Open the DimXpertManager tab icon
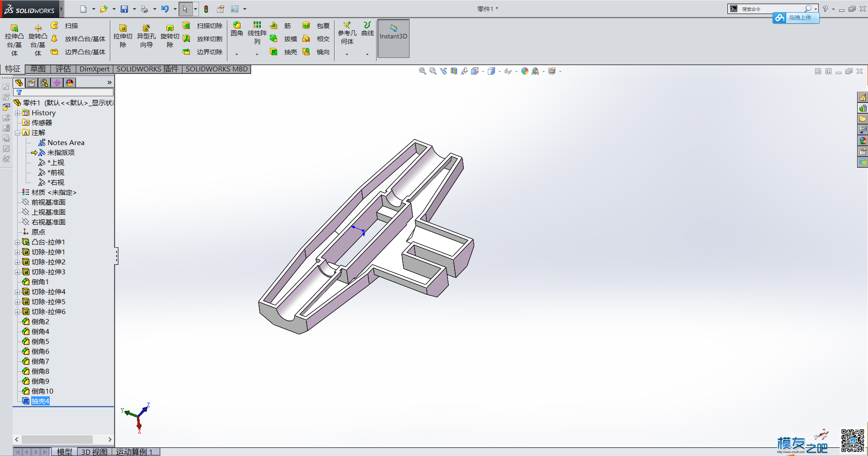The width and height of the screenshot is (868, 456). (57, 83)
